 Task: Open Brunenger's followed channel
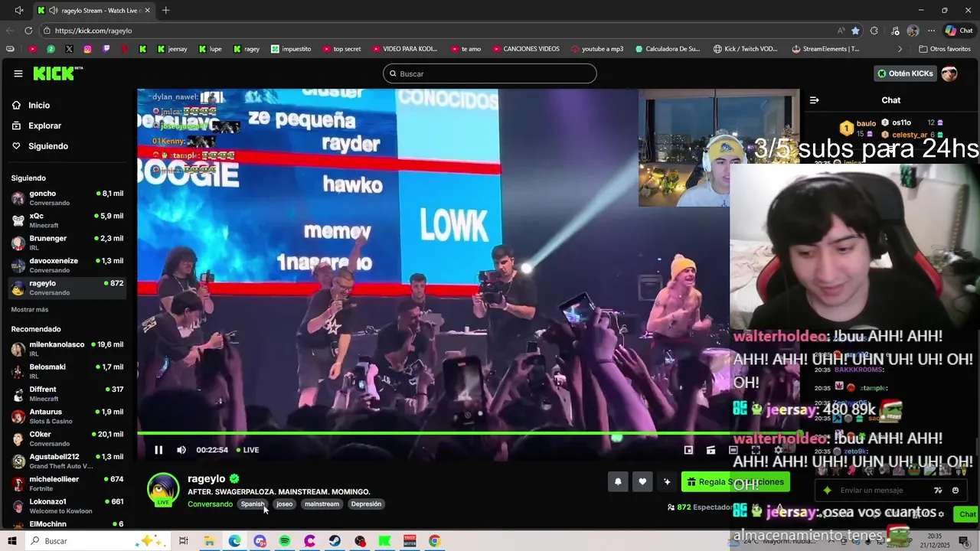pyautogui.click(x=67, y=243)
